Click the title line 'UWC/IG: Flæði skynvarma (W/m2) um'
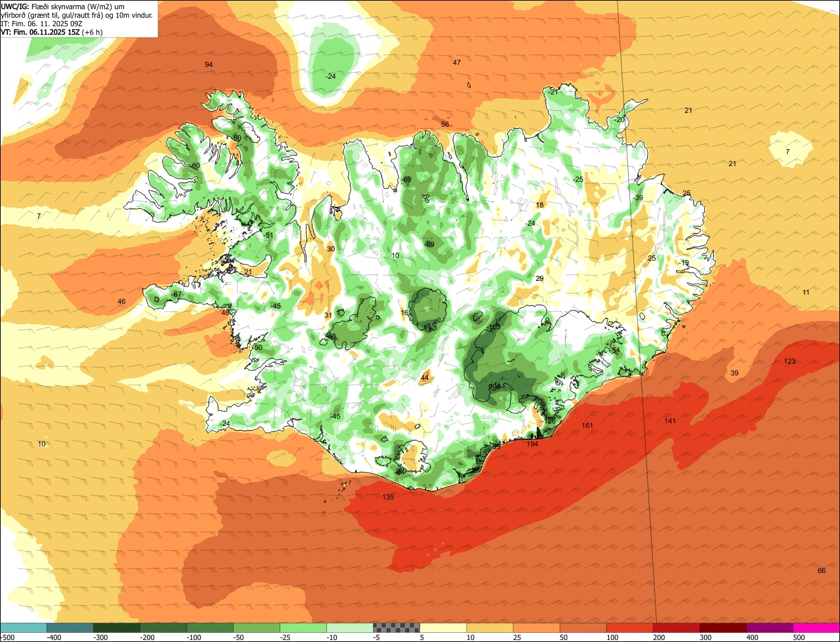This screenshot has width=840, height=642. point(62,6)
